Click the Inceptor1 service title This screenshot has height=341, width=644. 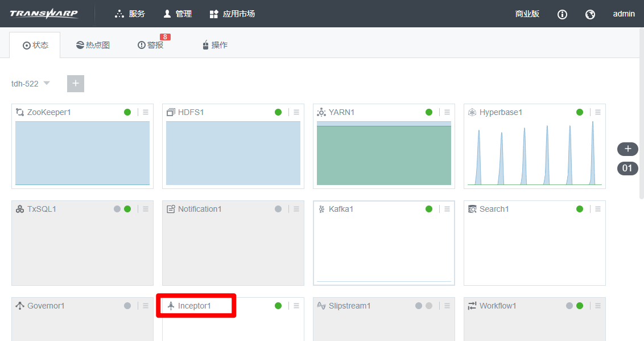pos(194,306)
